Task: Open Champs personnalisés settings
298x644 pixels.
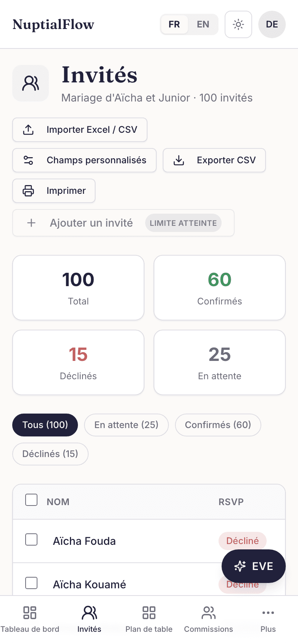Action: click(x=84, y=160)
